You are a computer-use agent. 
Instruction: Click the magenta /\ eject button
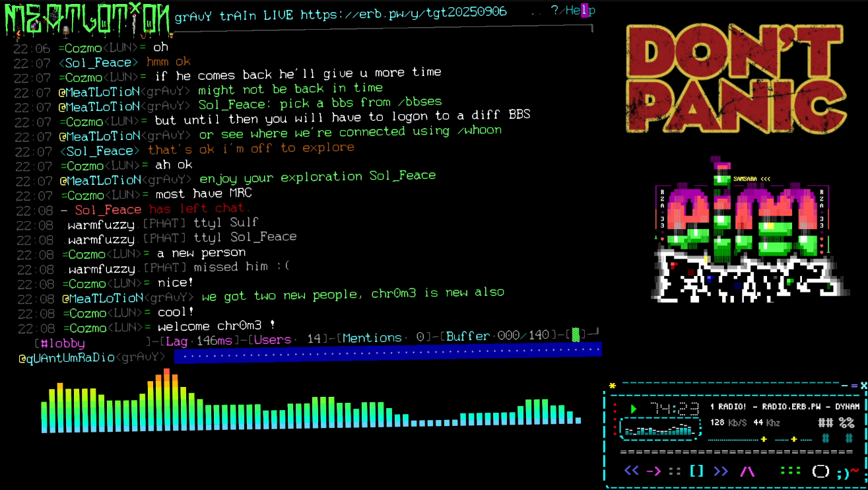click(747, 471)
